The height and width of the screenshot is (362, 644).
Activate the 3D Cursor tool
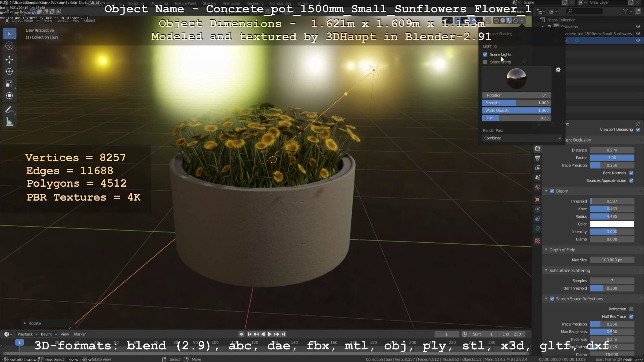[x=9, y=46]
